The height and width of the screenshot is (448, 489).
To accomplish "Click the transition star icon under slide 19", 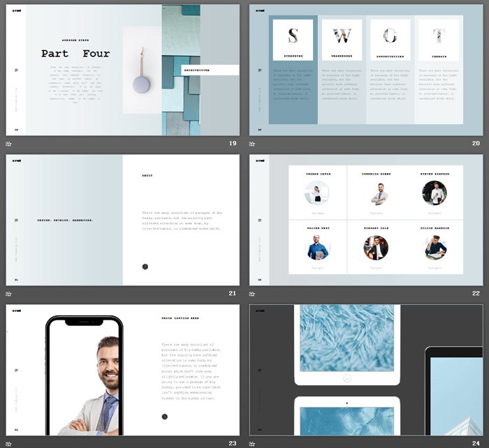I will 9,144.
